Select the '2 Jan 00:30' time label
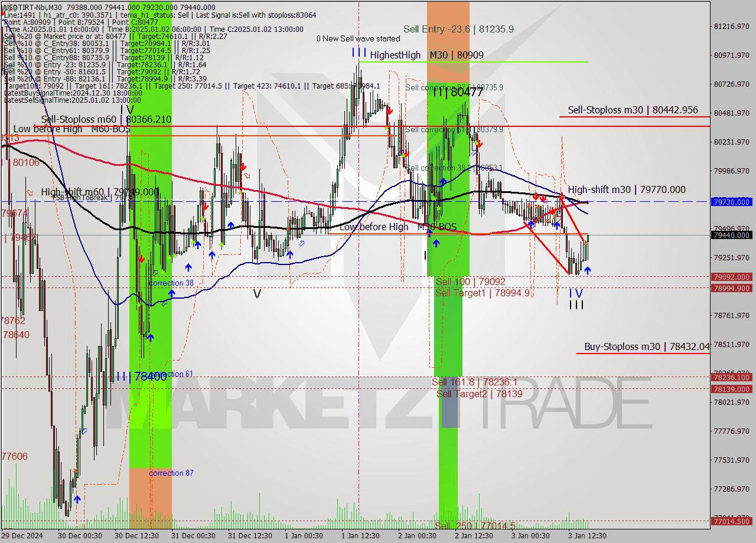The width and height of the screenshot is (756, 543). 417,535
